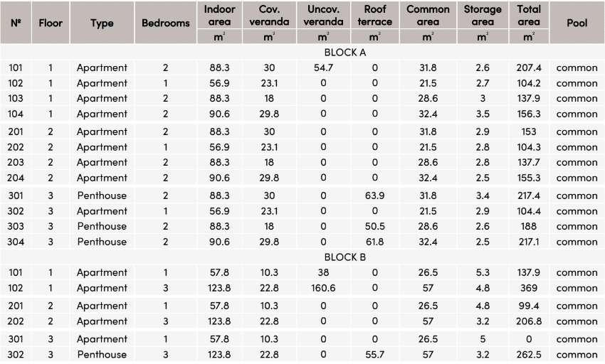Click the Penthouse type in Block A row 303

tap(102, 226)
